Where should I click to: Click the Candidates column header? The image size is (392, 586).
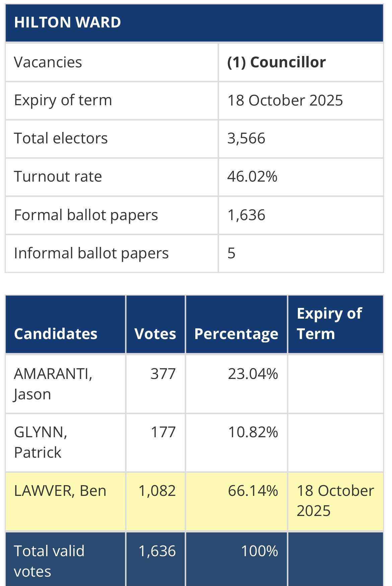[56, 334]
